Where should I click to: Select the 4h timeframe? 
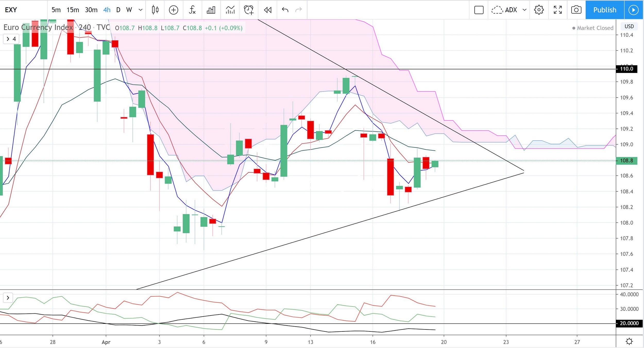(x=107, y=10)
